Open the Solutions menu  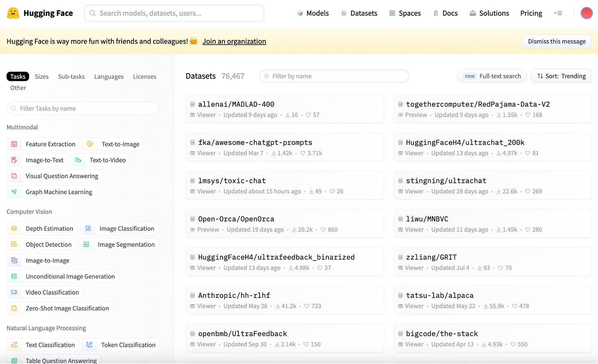pos(489,13)
